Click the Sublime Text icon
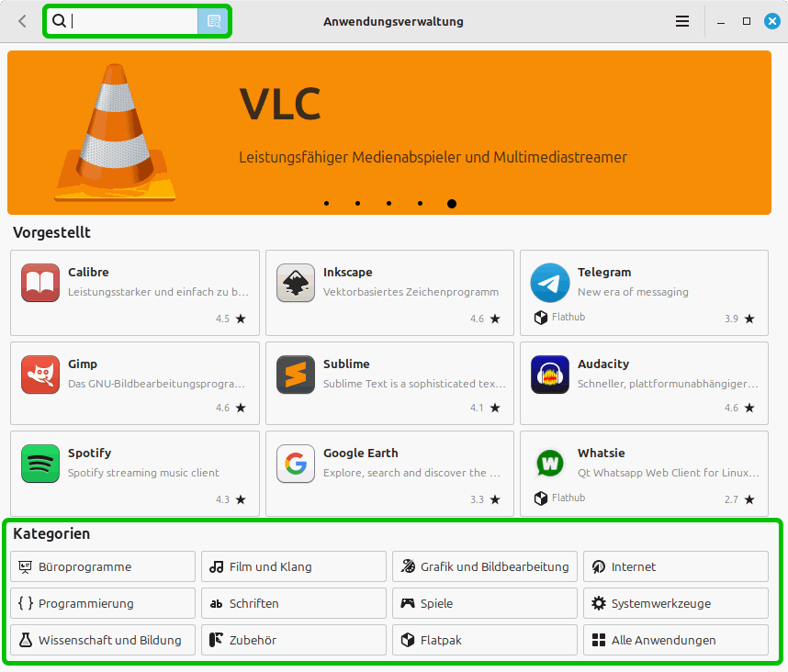 tap(296, 375)
